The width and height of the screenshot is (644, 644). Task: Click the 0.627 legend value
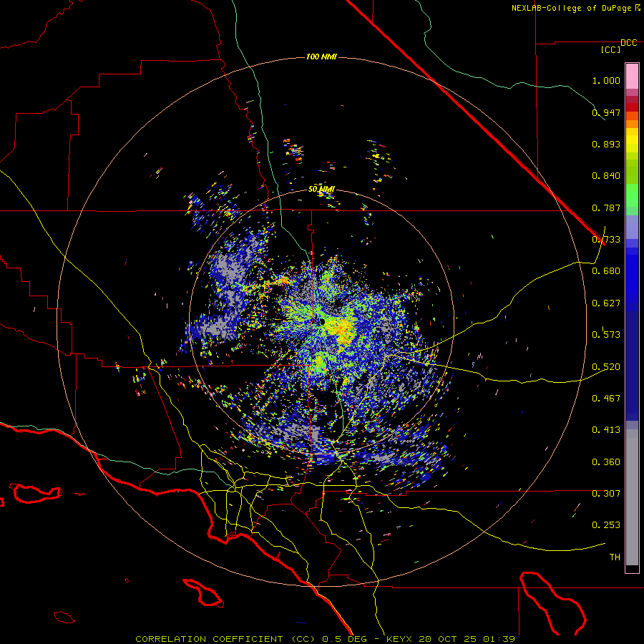pos(606,303)
